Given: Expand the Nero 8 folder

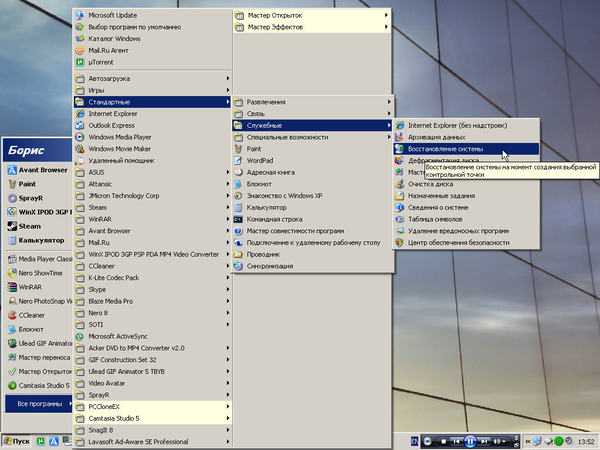Looking at the screenshot, I should [152, 313].
